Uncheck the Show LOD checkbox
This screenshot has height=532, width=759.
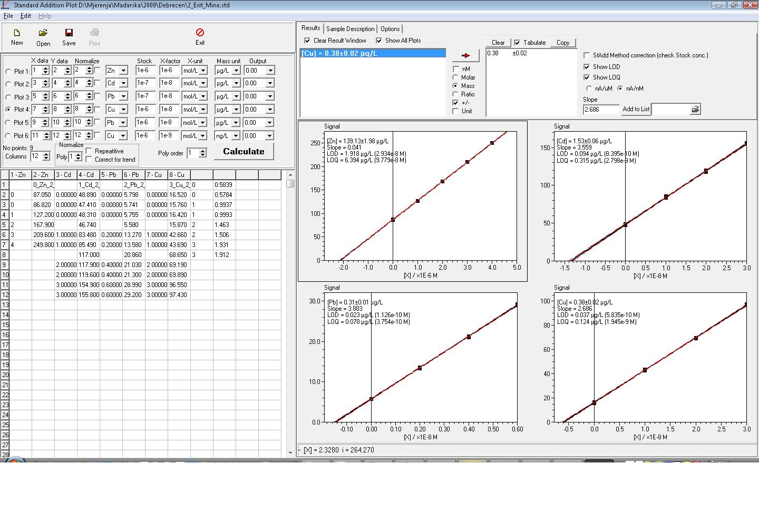coord(587,67)
